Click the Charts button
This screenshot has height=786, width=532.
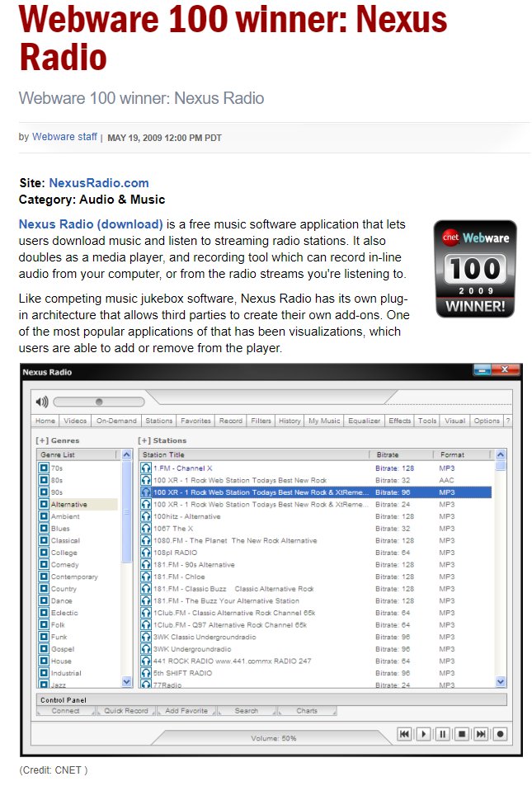click(x=306, y=711)
